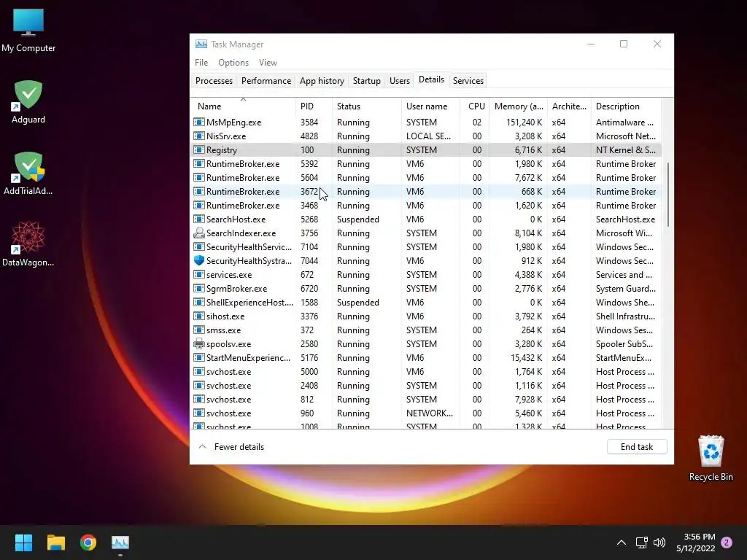Sort by the PID column header
747x560 pixels.
click(x=314, y=106)
